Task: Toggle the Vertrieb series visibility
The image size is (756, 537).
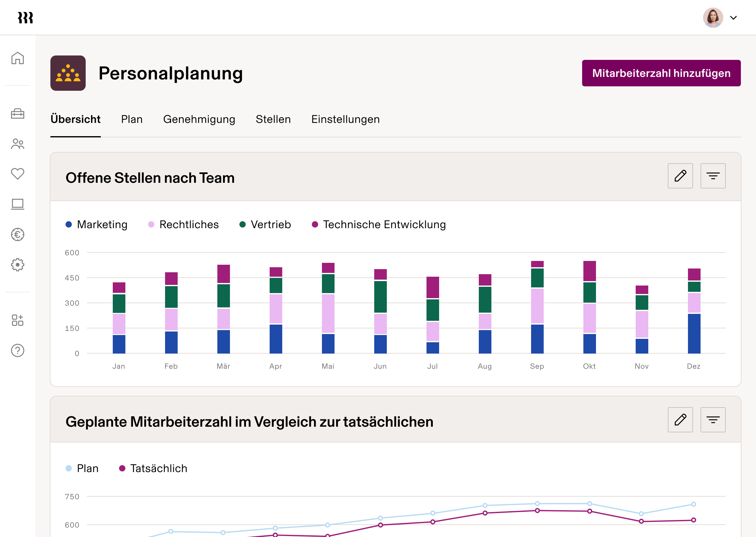Action: pyautogui.click(x=265, y=224)
